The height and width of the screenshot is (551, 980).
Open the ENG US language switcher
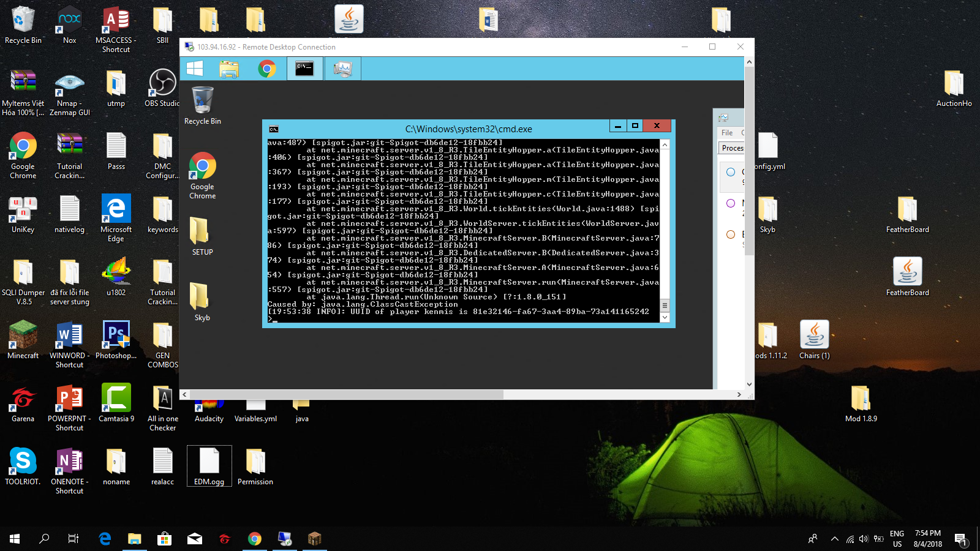tap(897, 539)
